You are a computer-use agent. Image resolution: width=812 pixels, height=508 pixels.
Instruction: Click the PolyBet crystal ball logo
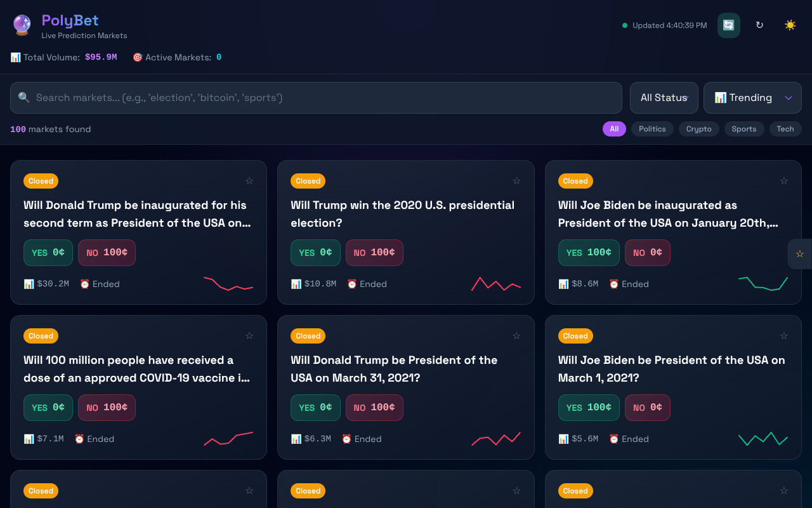22,25
